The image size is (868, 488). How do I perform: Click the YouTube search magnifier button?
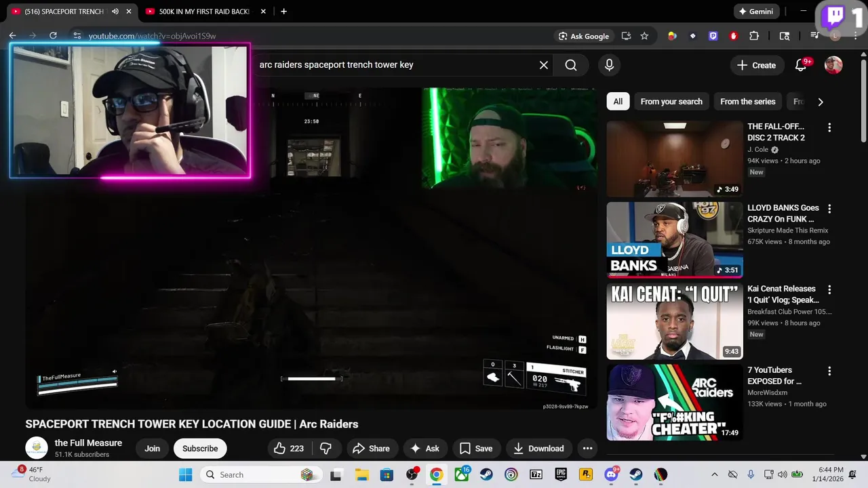coord(571,65)
